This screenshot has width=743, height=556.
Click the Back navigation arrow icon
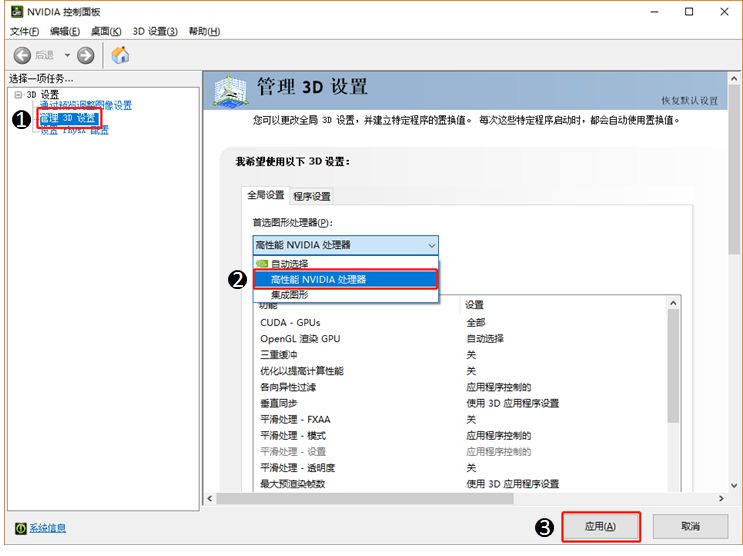pyautogui.click(x=22, y=55)
